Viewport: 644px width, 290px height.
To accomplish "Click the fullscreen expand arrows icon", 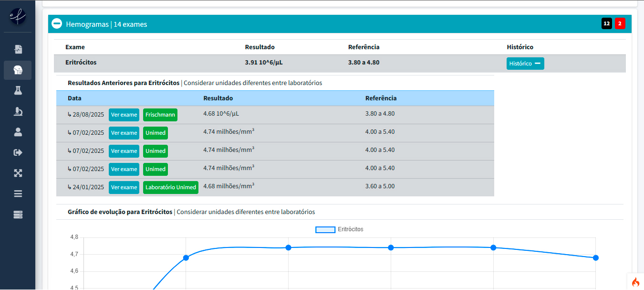I will pos(18,173).
